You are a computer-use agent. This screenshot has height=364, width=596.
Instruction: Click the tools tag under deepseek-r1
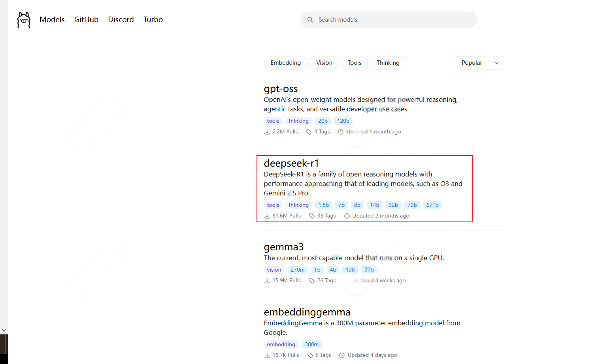273,205
